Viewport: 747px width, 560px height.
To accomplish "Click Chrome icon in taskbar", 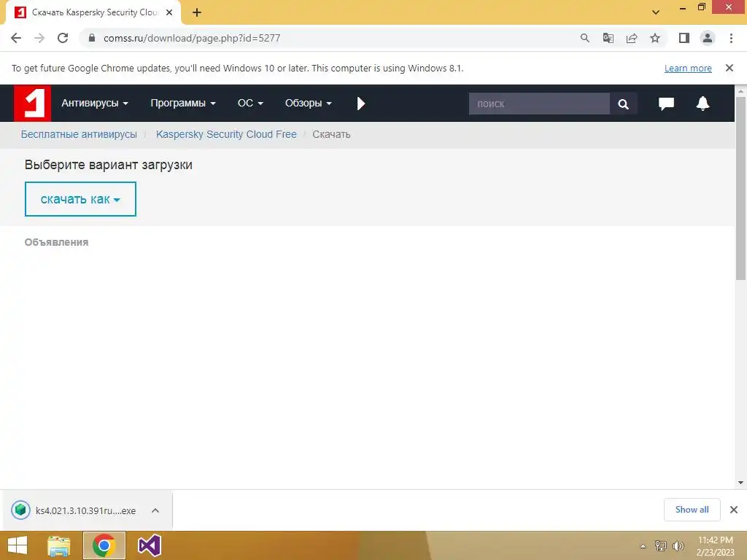I will tap(104, 545).
